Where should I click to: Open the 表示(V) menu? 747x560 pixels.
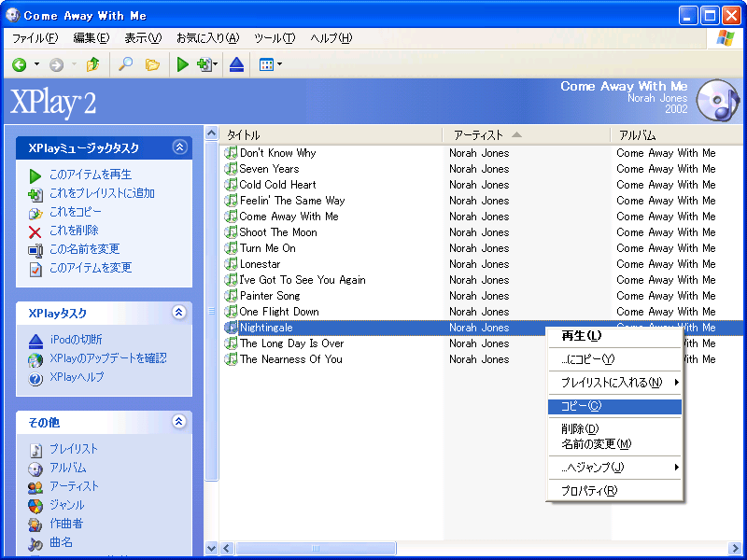pyautogui.click(x=143, y=38)
